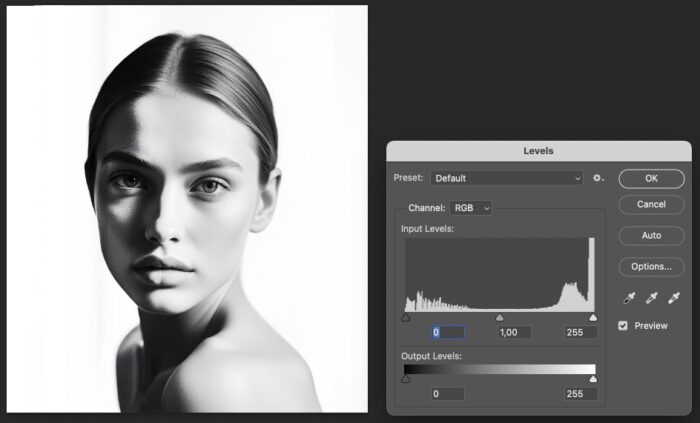Select the white point eyedropper
Screen dimensions: 700x423
(x=672, y=298)
